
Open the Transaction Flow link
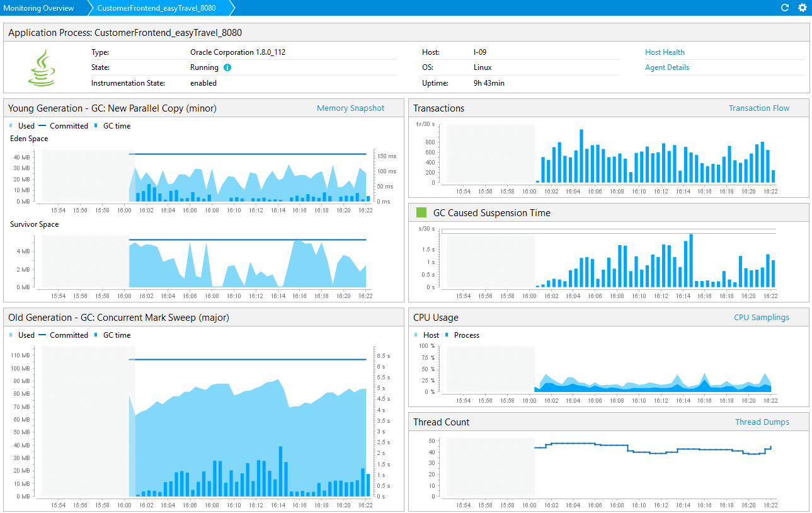pyautogui.click(x=759, y=108)
